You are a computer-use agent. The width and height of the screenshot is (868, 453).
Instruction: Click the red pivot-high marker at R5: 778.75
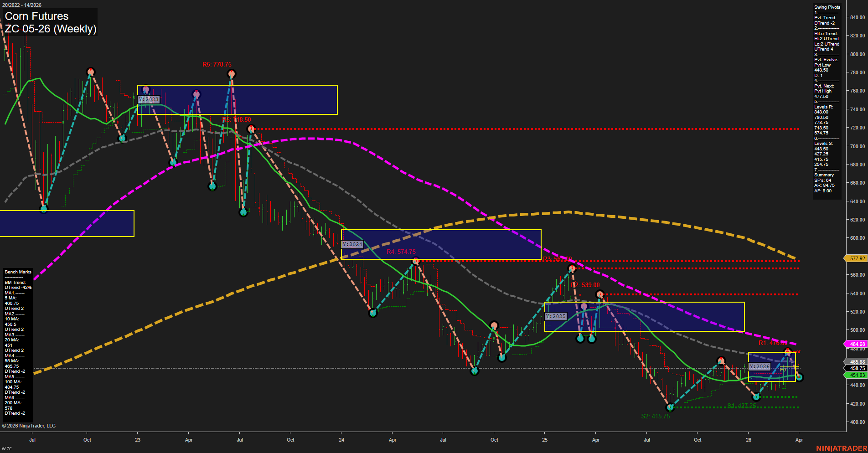pos(231,74)
